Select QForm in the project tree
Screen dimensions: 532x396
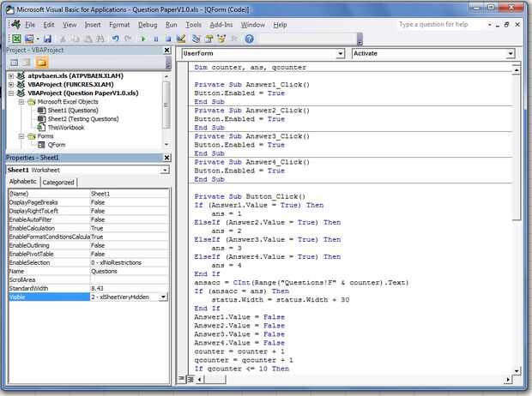point(57,145)
